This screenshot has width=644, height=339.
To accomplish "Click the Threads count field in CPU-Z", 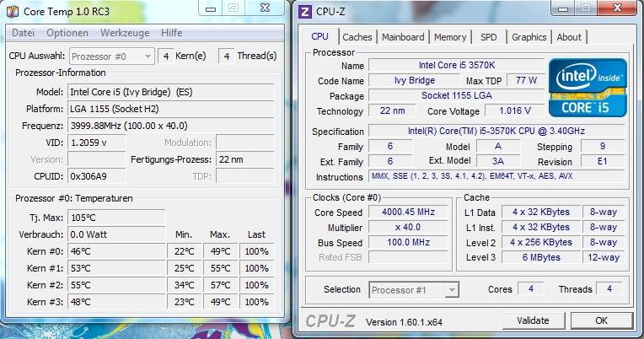I will [609, 289].
